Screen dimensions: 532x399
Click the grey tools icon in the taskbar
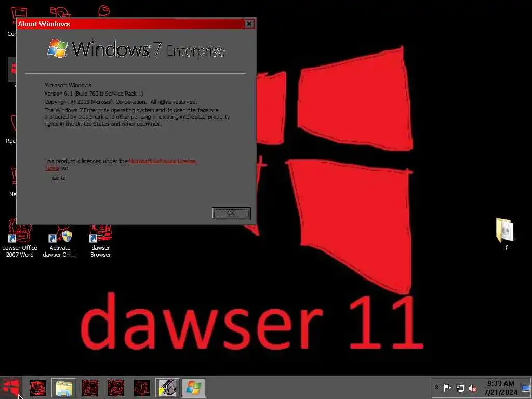coord(168,388)
